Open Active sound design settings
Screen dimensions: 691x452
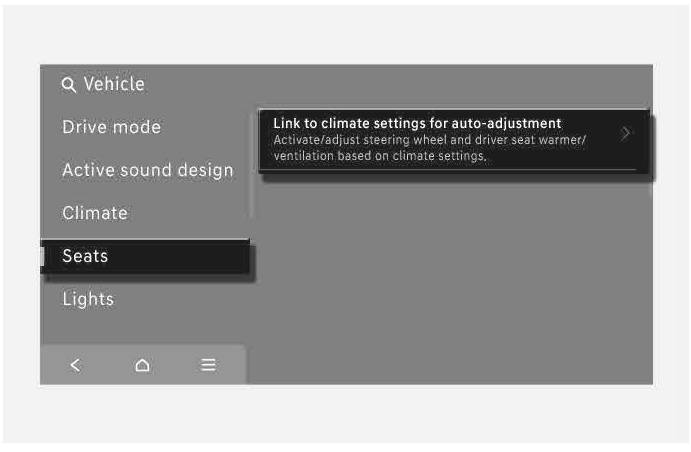pyautogui.click(x=148, y=170)
